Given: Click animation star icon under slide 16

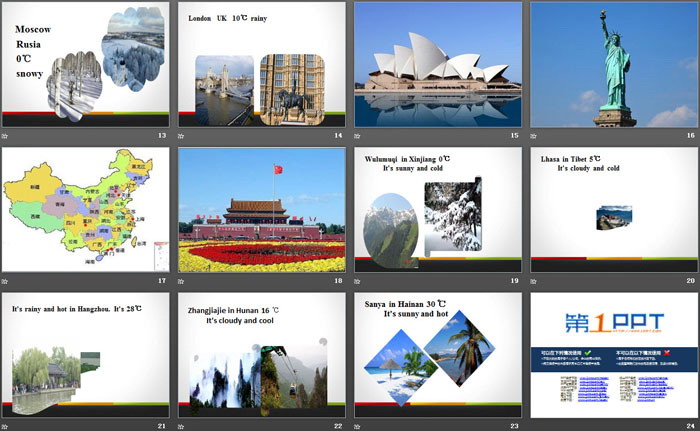Looking at the screenshot, I should point(533,136).
